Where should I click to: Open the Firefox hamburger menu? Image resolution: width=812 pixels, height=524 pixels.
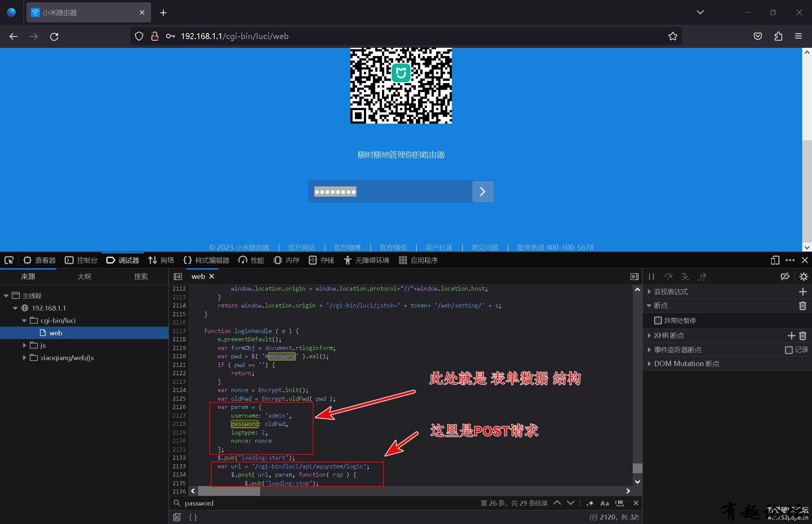tap(798, 36)
